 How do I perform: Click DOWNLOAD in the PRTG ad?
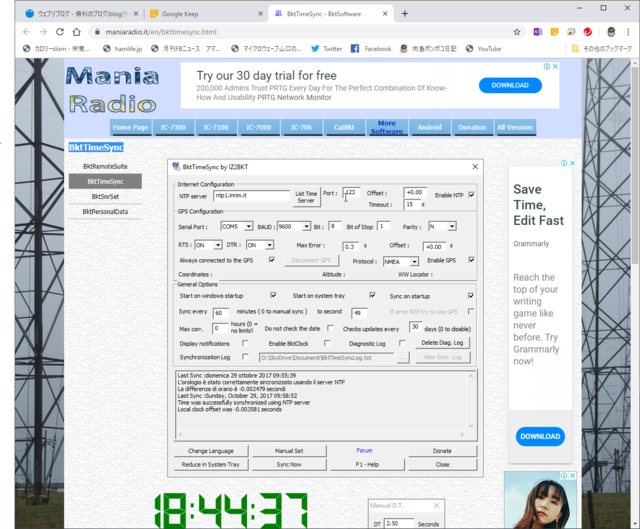510,85
